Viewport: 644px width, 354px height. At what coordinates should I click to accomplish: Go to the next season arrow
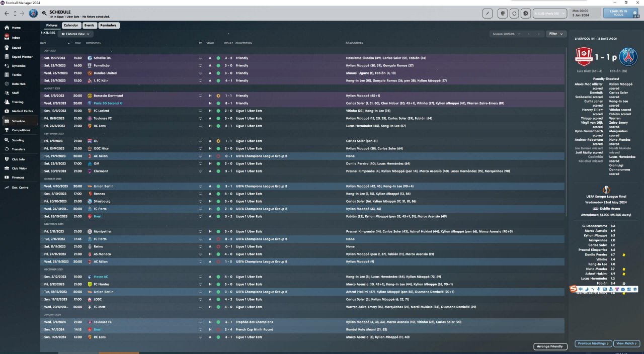pos(540,34)
